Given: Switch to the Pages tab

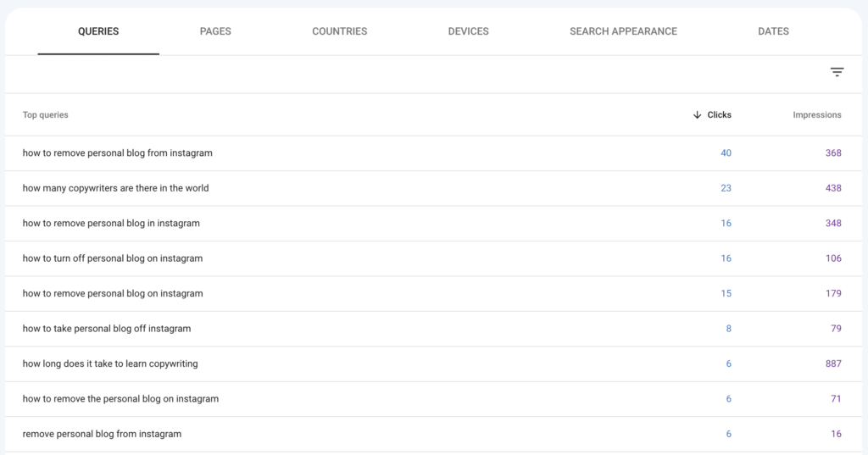Looking at the screenshot, I should tap(215, 31).
